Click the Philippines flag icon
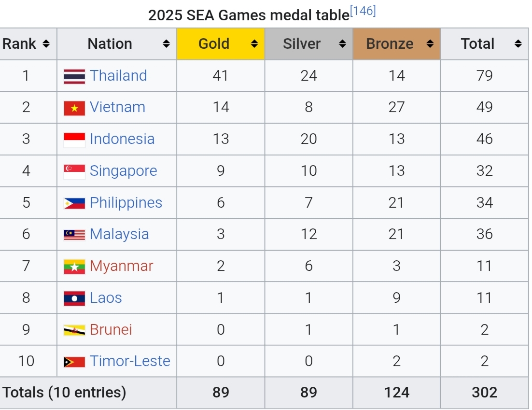The height and width of the screenshot is (410, 532). point(74,203)
